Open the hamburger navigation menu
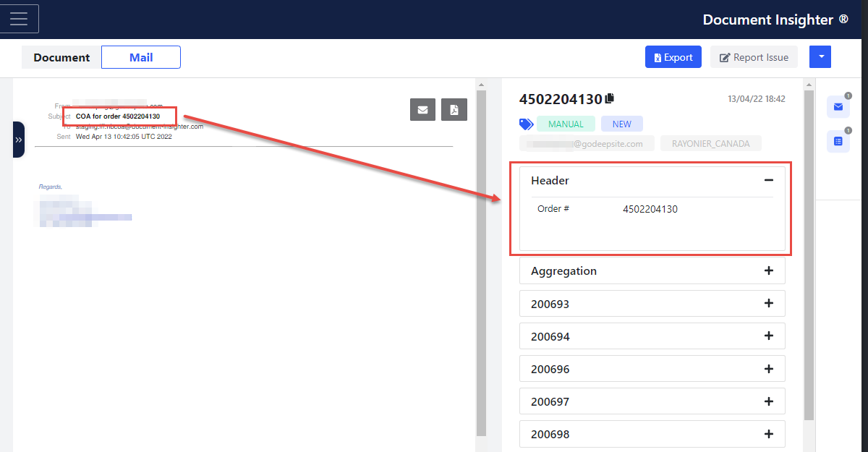The image size is (868, 452). coord(19,19)
